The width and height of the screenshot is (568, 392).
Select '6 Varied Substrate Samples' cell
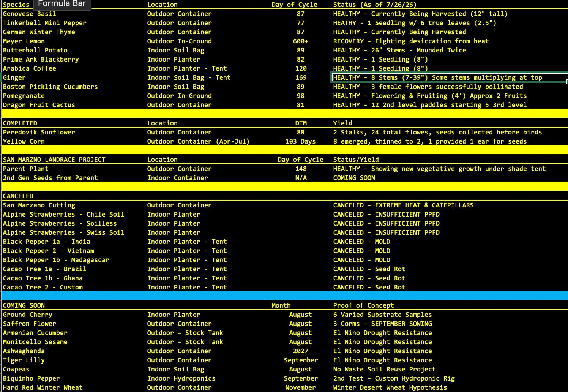382,315
